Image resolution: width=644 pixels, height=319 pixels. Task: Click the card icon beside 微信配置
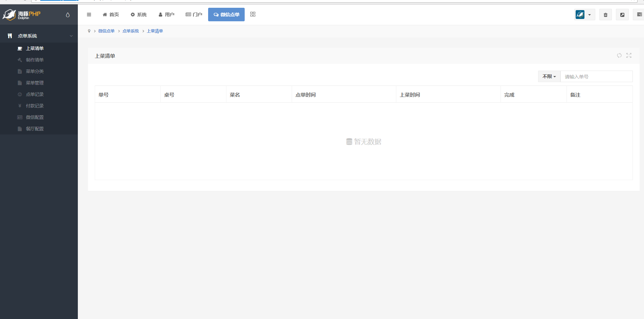(20, 117)
